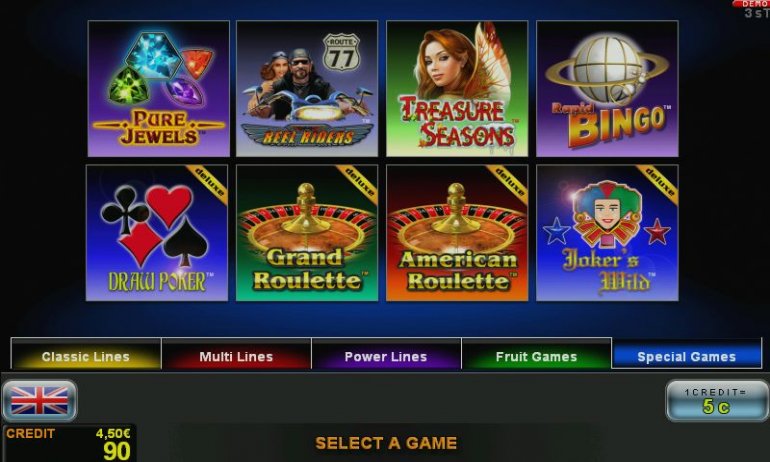Launch the Reel Riders game

[x=307, y=89]
